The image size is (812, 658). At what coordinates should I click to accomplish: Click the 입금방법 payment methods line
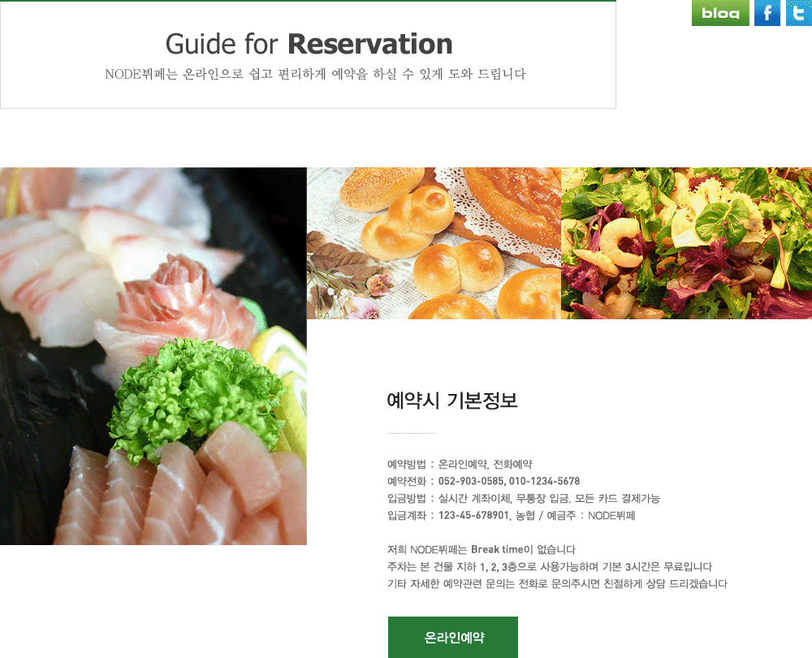(524, 499)
